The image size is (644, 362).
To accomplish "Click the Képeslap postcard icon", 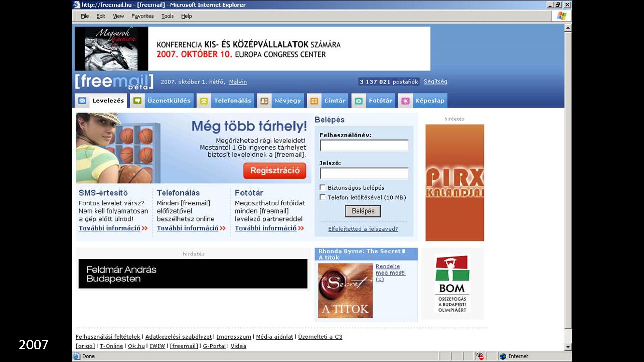I will pos(406,101).
